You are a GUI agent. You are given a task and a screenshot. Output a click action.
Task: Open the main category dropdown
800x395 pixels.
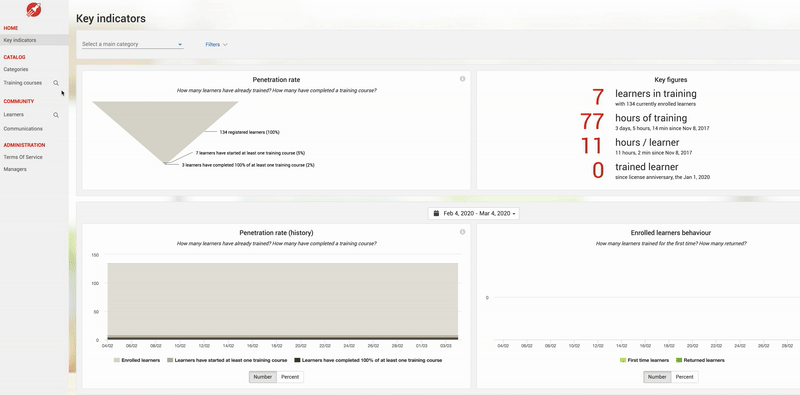click(132, 44)
